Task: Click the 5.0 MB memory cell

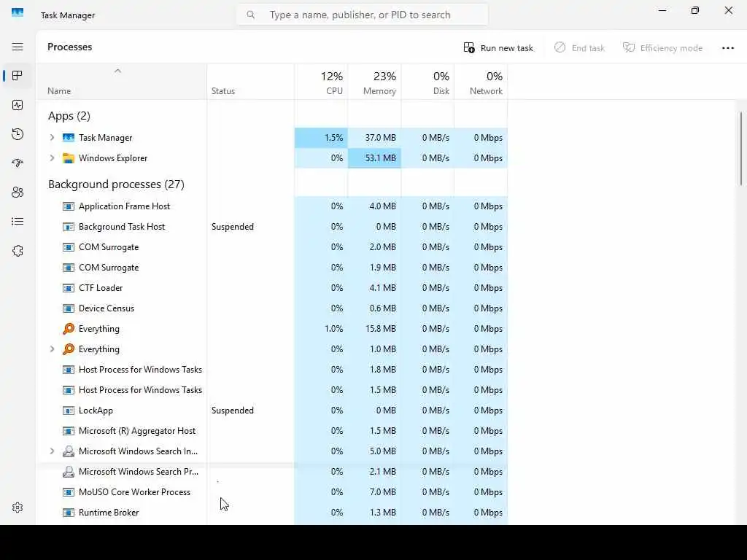Action: 374,451
